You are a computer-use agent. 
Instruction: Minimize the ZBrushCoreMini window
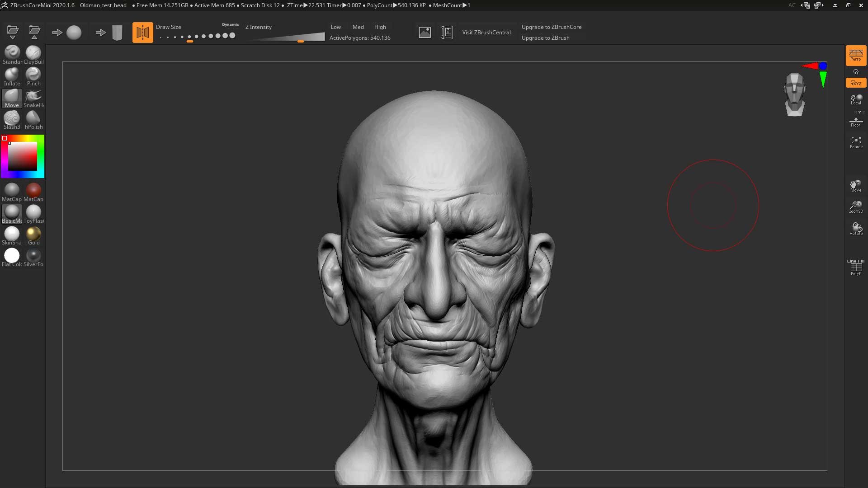(x=835, y=5)
